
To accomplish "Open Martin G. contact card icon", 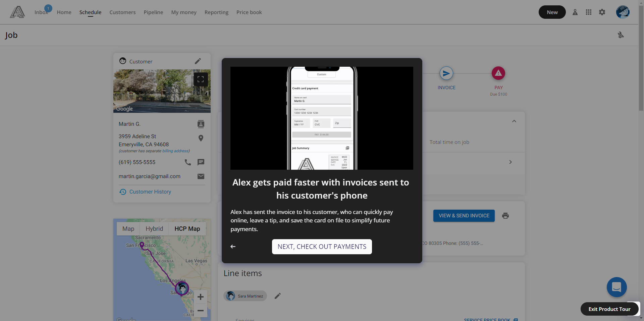I will [201, 124].
